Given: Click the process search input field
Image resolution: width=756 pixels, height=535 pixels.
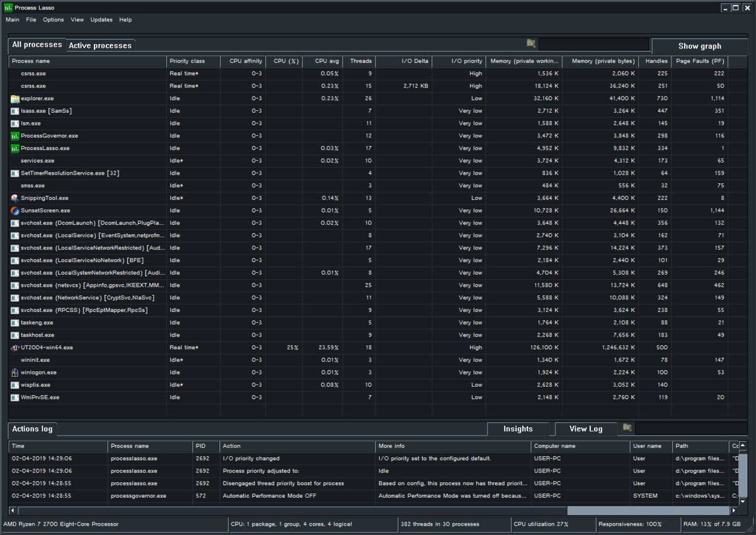Looking at the screenshot, I should (593, 44).
